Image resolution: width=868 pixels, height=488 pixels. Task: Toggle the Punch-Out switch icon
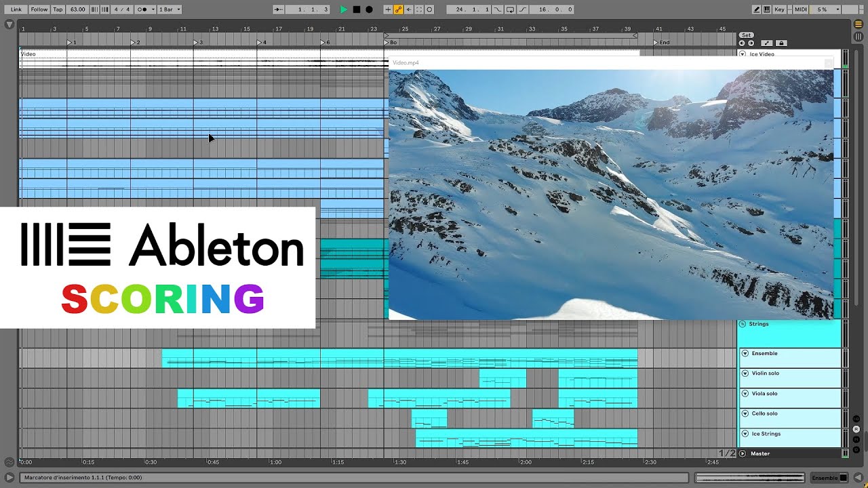[x=523, y=9]
